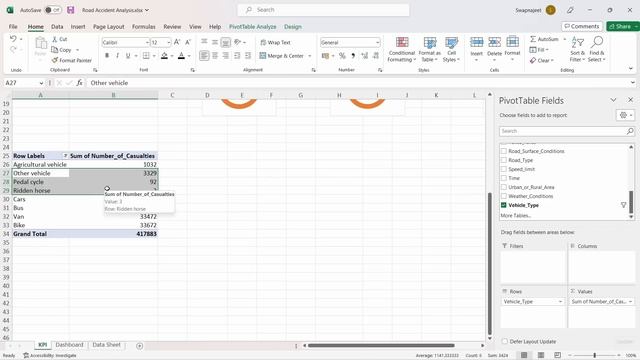Screen dimensions: 640x360
Task: Check the Weather_Conditions field
Action: point(504,196)
